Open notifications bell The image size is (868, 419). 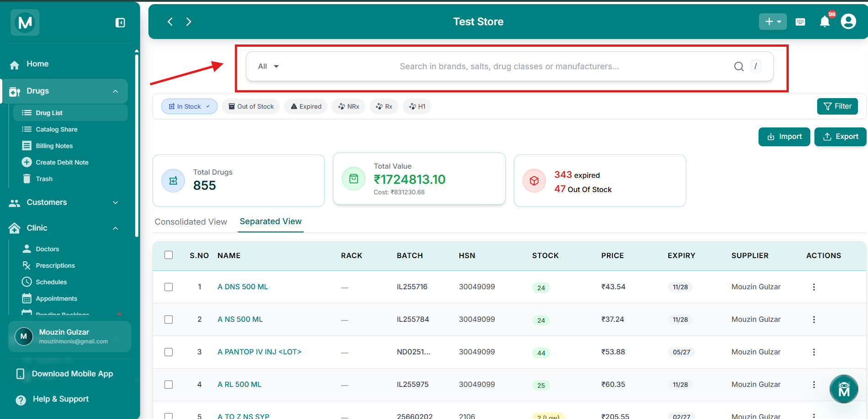click(825, 22)
